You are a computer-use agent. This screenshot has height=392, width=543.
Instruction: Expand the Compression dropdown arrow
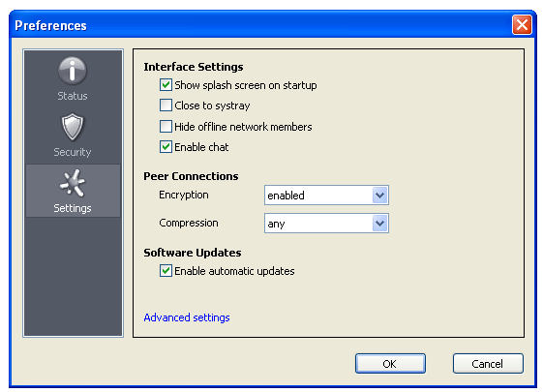pos(379,224)
